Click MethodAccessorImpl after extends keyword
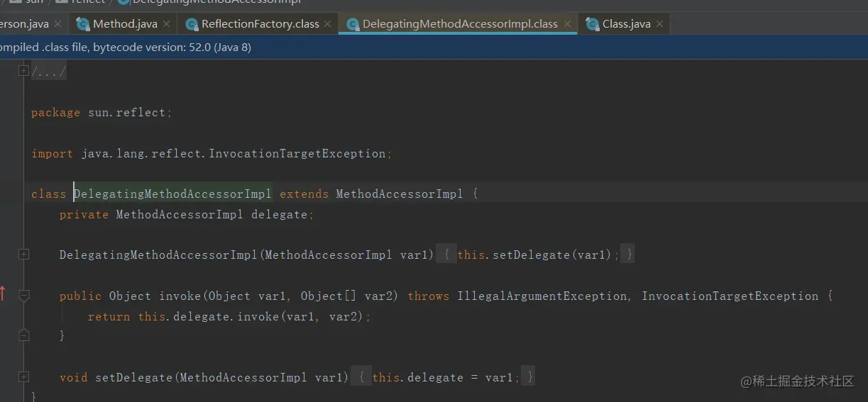The image size is (868, 402). [400, 194]
